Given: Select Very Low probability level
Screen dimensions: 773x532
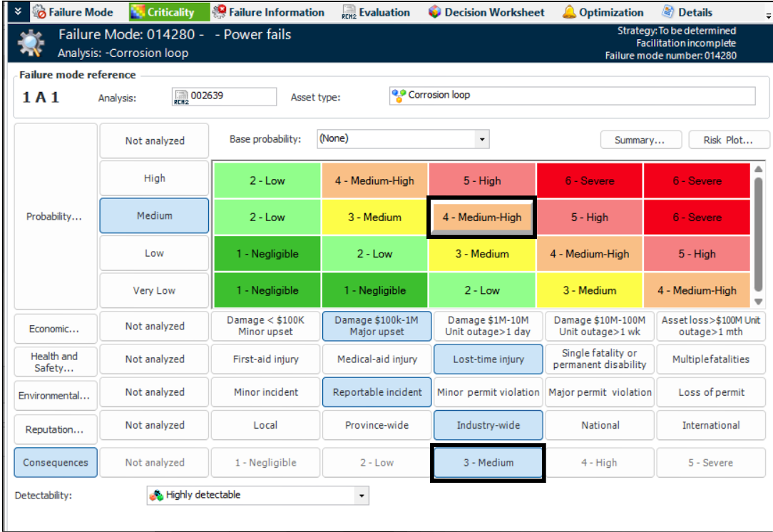Looking at the screenshot, I should click(x=154, y=291).
